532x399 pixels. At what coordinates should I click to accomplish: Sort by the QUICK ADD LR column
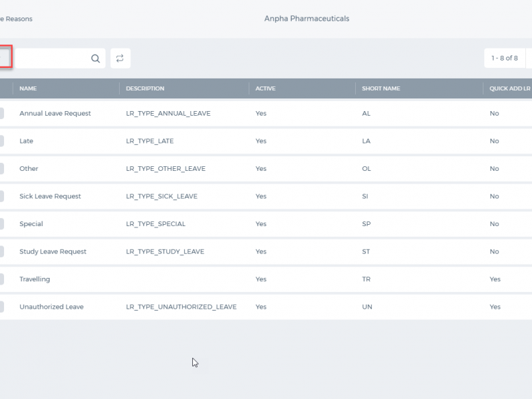coord(509,88)
